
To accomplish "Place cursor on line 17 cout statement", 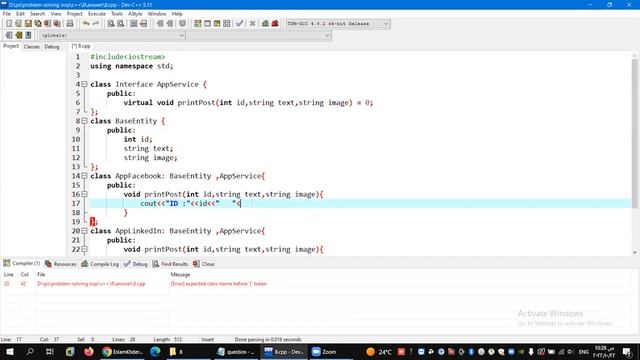I will point(191,203).
